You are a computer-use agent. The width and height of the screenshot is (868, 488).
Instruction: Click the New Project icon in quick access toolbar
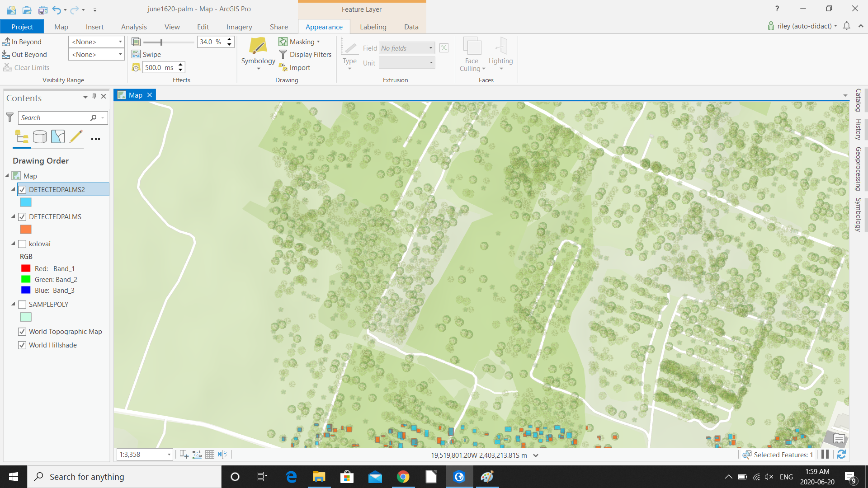pos(11,9)
